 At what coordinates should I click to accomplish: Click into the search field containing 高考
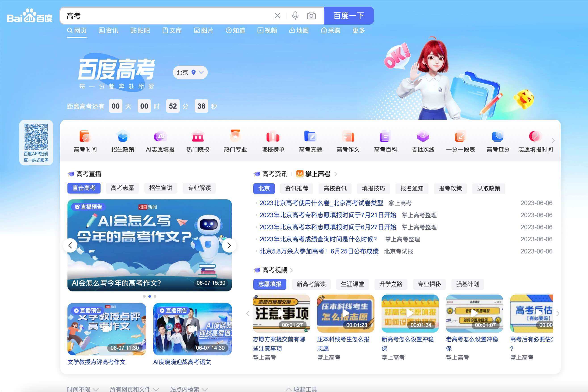click(167, 16)
